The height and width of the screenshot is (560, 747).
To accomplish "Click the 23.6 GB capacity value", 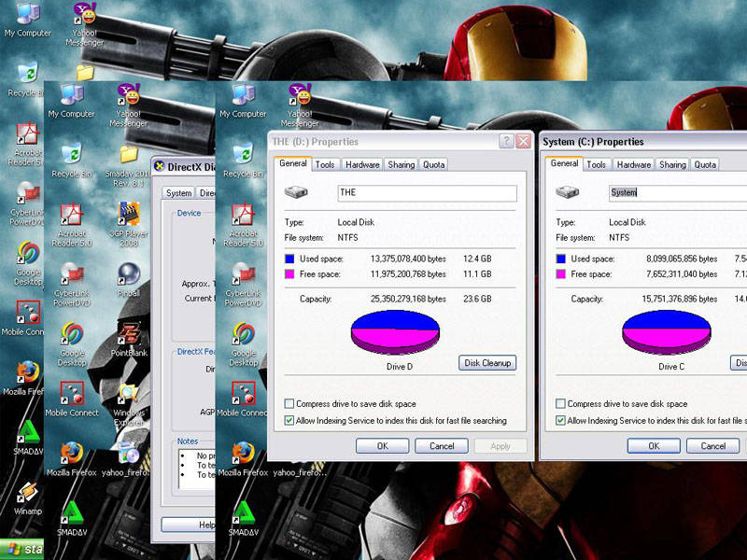I will click(x=477, y=299).
